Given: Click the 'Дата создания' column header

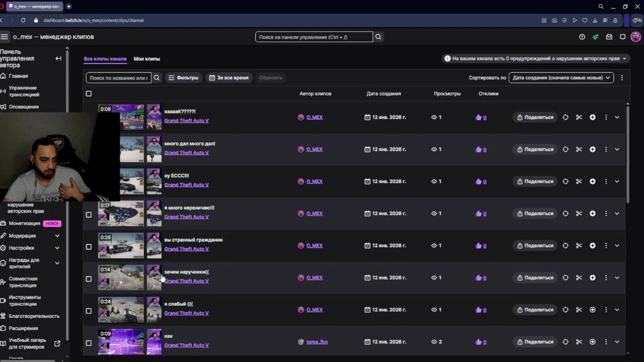Looking at the screenshot, I should [384, 94].
